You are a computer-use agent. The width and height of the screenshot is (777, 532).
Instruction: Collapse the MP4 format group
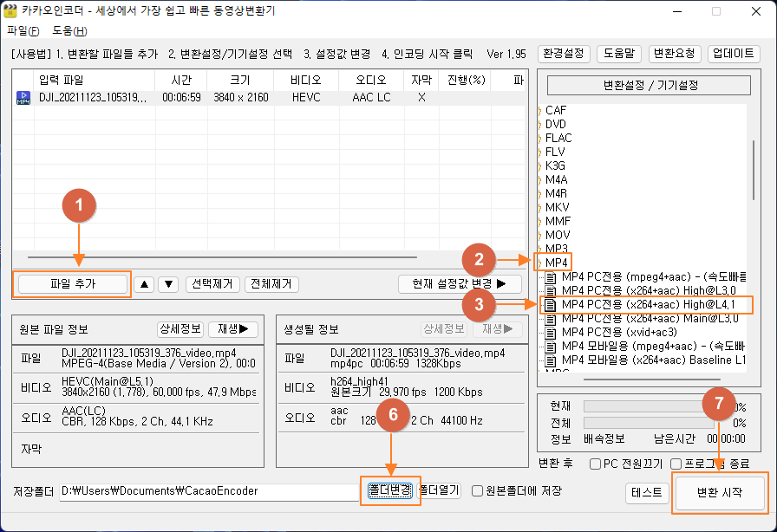(539, 263)
